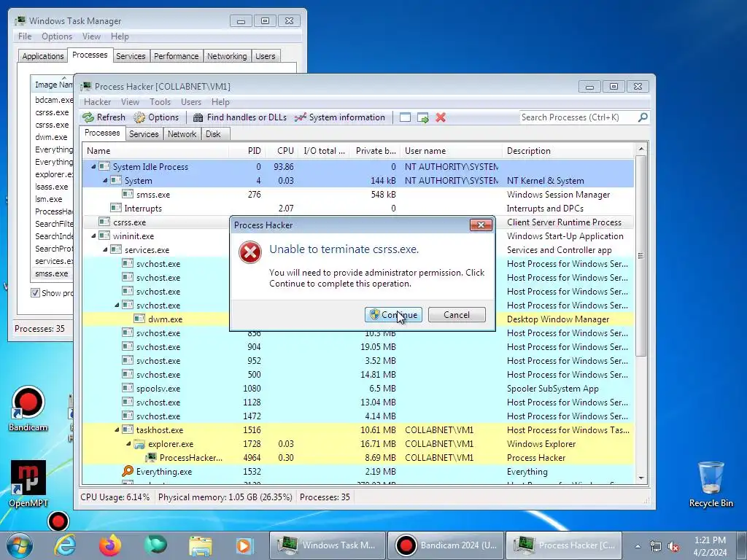Select smss.exe in Task Manager list
This screenshot has width=747, height=560.
52,274
